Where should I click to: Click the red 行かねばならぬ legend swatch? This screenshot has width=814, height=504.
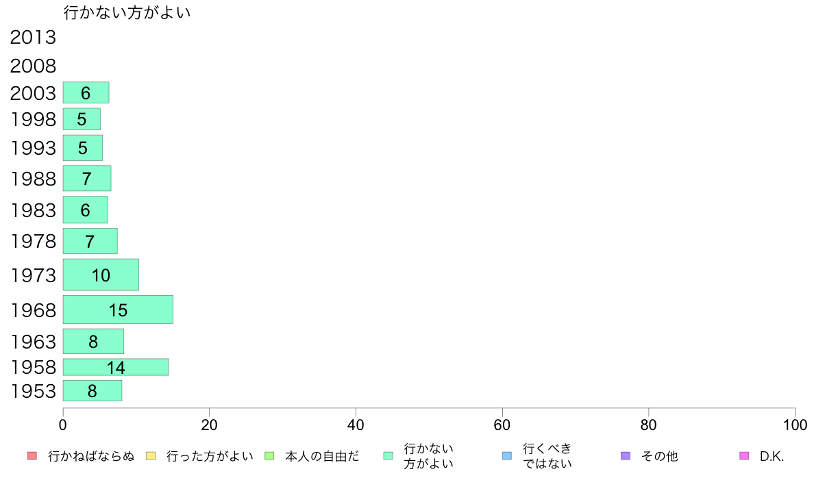coord(32,456)
